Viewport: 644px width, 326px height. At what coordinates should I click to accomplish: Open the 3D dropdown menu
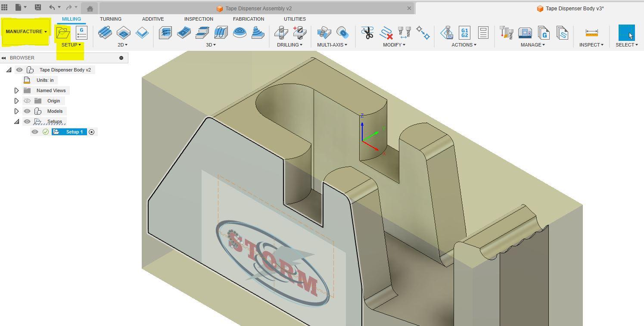pyautogui.click(x=211, y=45)
